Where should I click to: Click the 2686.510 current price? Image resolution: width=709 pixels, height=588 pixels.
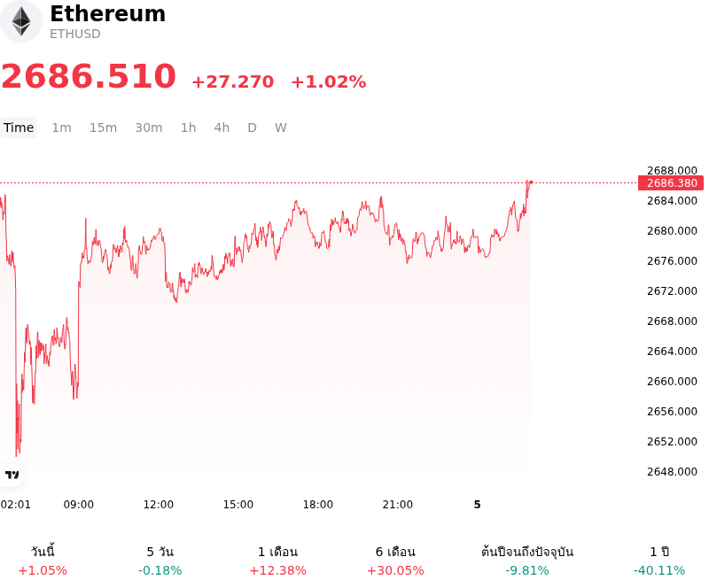89,76
